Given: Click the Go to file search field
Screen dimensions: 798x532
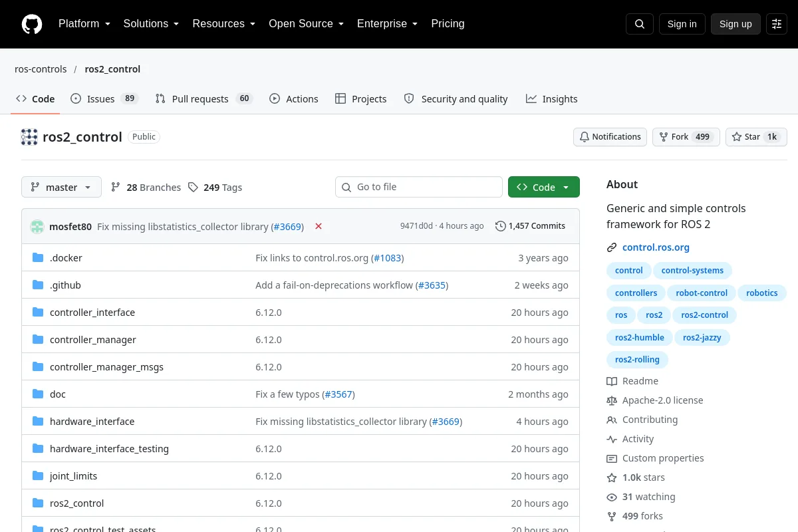Looking at the screenshot, I should pyautogui.click(x=419, y=187).
